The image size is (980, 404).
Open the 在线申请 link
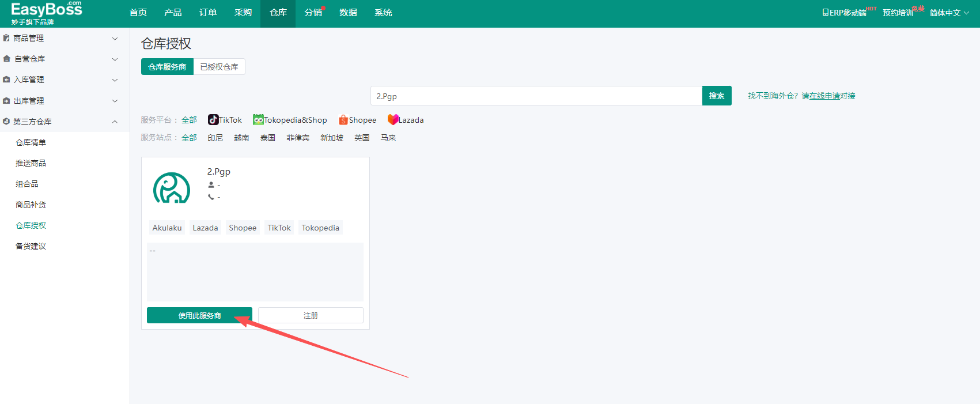pos(824,96)
